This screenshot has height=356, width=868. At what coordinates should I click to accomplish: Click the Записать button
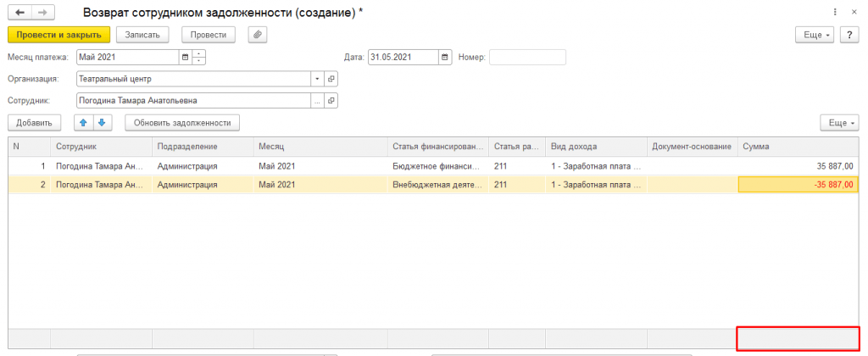coord(142,34)
